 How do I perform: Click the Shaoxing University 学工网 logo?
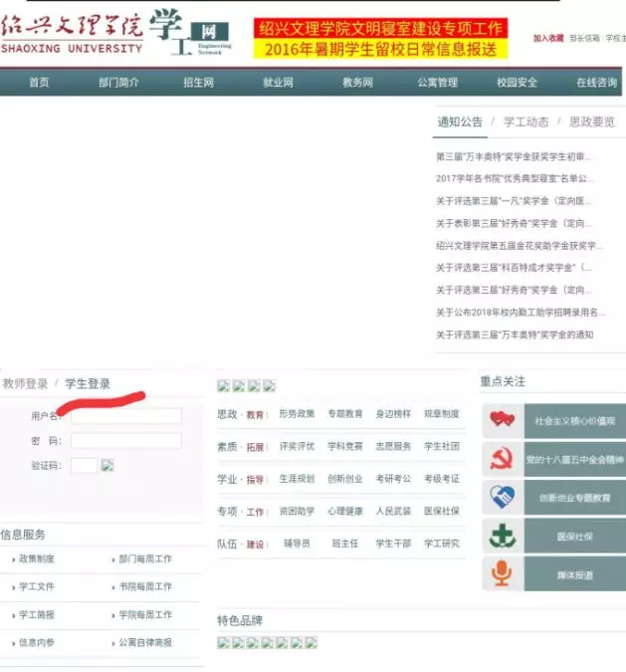[117, 32]
